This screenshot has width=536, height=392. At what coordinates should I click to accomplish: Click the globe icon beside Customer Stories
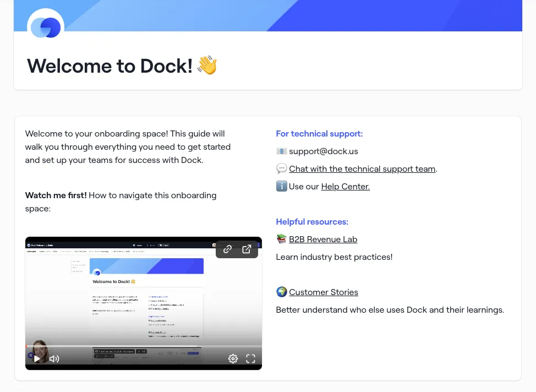281,292
